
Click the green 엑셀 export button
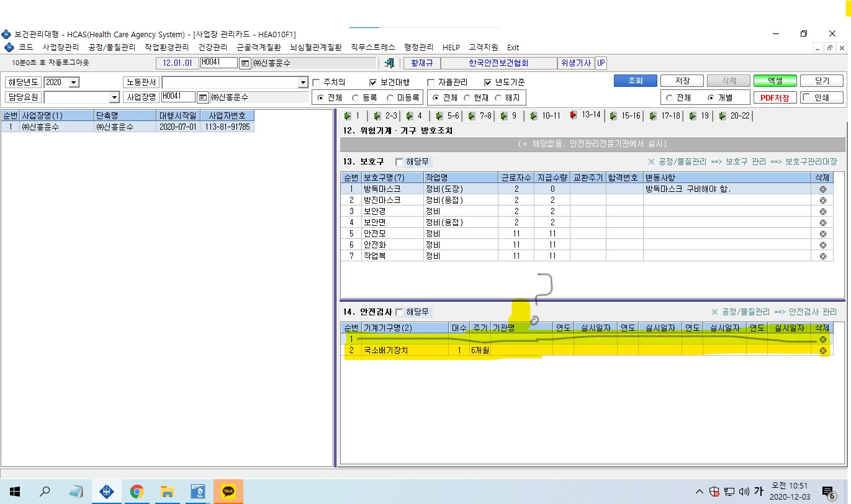[x=775, y=81]
